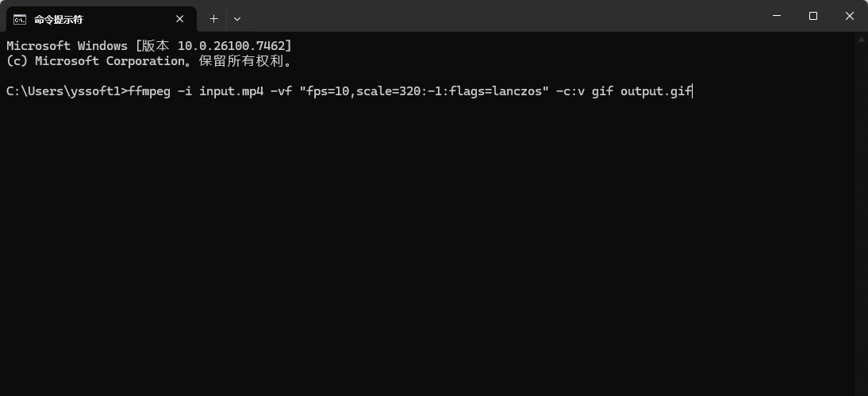Close the 命令提示符 tab
Viewport: 868px width, 396px height.
180,18
